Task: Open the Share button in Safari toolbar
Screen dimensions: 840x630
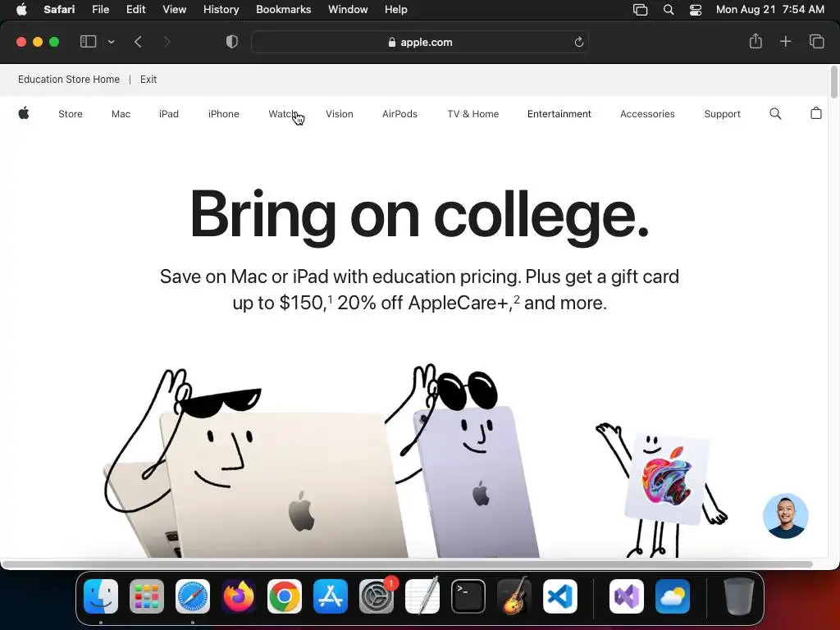Action: point(756,41)
